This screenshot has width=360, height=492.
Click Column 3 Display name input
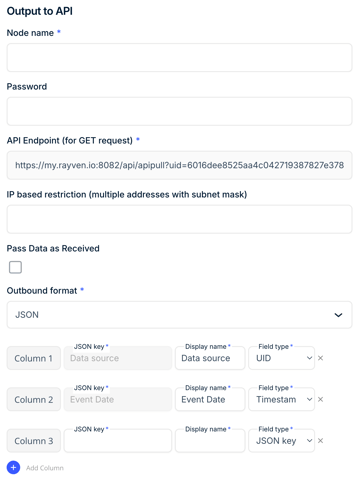point(210,441)
